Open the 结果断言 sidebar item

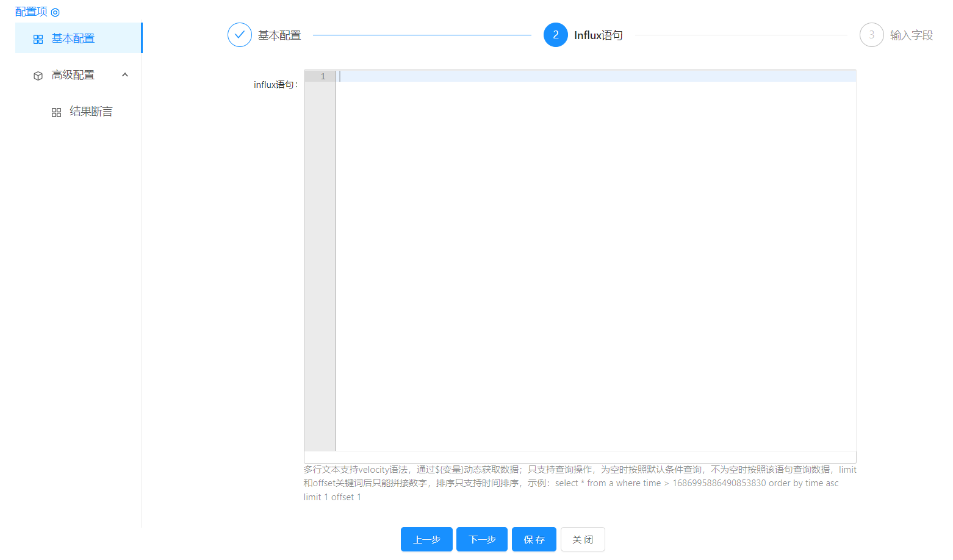coord(91,112)
